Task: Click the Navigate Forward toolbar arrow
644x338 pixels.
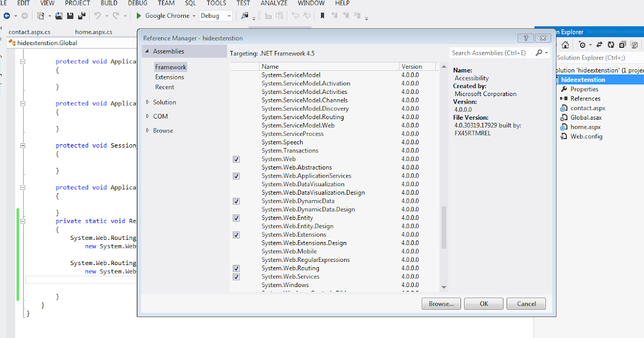Action: 24,16
